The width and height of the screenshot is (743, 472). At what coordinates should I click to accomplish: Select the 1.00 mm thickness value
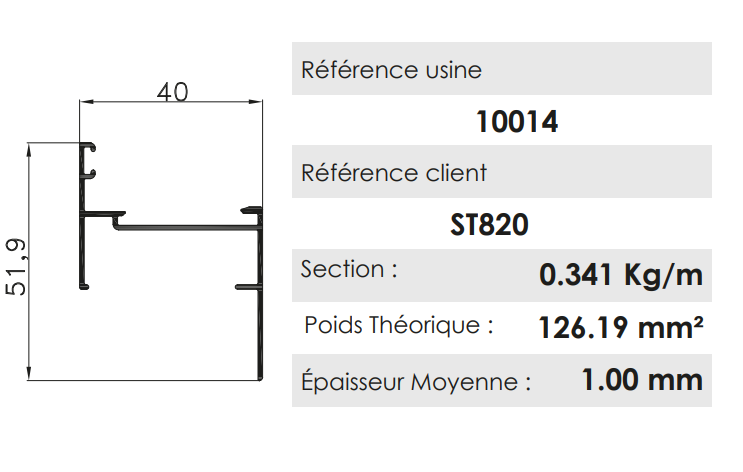642,380
